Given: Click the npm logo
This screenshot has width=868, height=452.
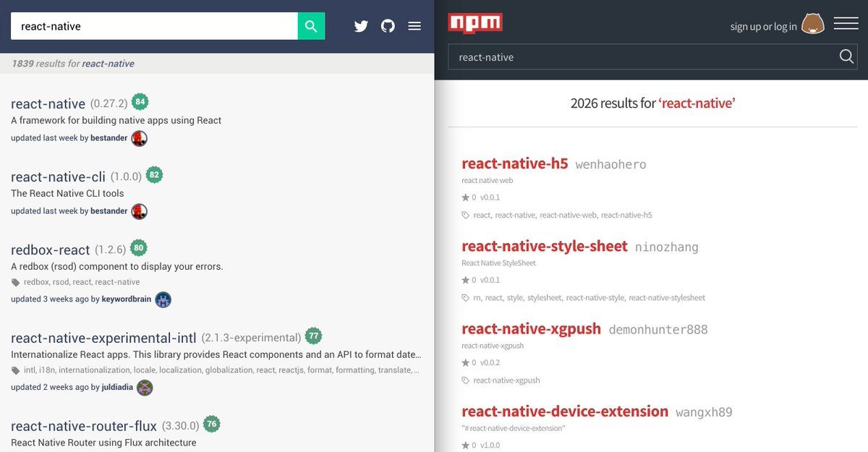Looking at the screenshot, I should point(475,23).
